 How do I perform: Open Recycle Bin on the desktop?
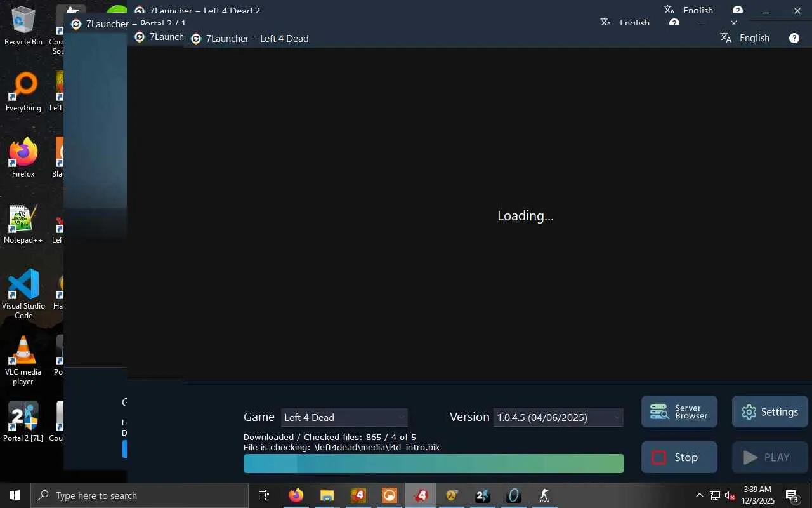23,27
